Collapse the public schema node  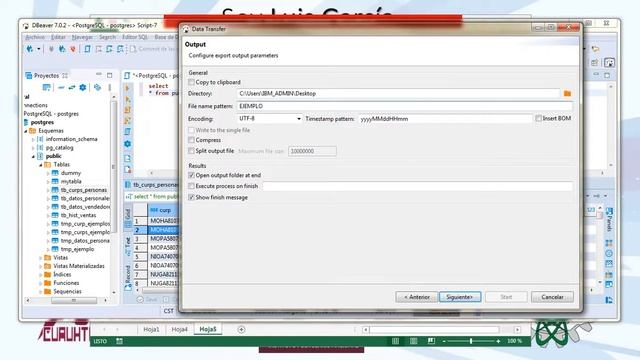[33, 156]
